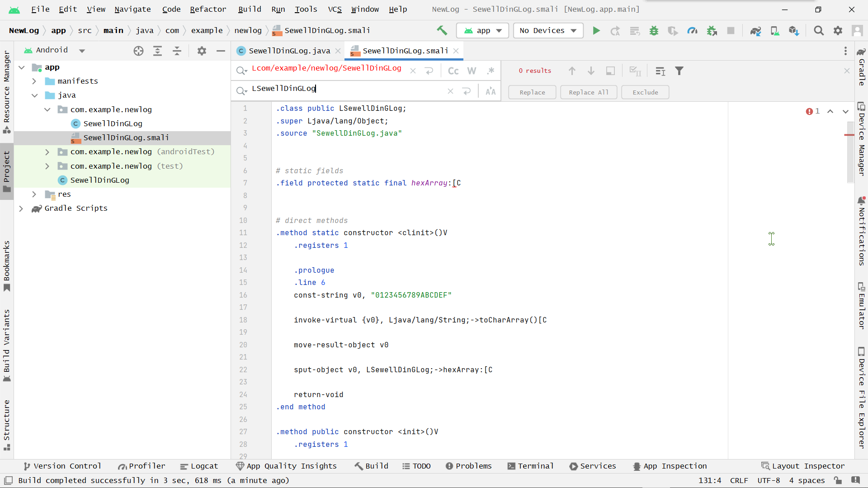Enable Regex search option
This screenshot has height=488, width=868.
pyautogui.click(x=491, y=71)
